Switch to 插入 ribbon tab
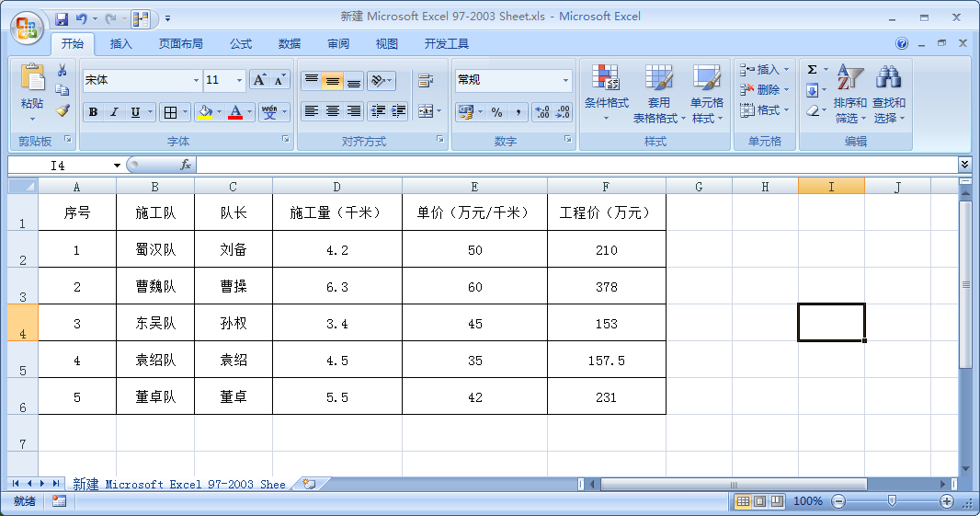The height and width of the screenshot is (516, 980). [120, 44]
